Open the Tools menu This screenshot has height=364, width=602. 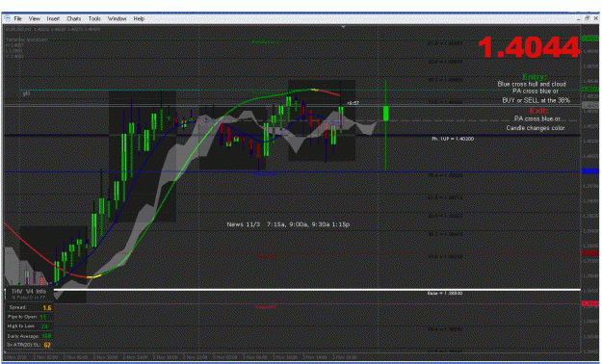coord(94,18)
